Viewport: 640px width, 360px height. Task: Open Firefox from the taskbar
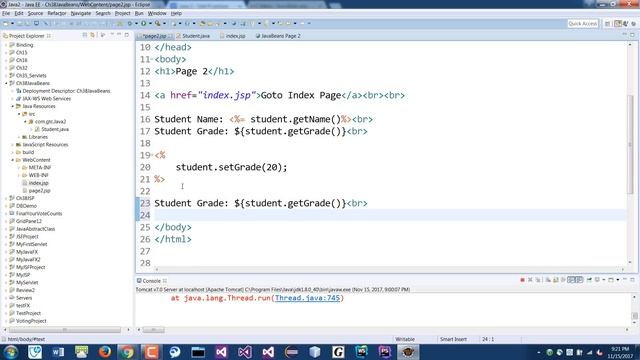coord(104,352)
